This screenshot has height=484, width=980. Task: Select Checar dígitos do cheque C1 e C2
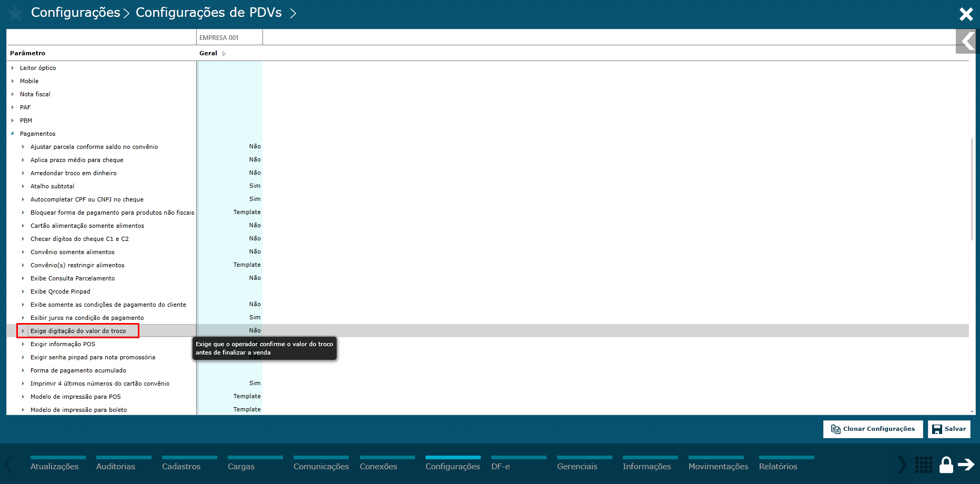(x=79, y=239)
